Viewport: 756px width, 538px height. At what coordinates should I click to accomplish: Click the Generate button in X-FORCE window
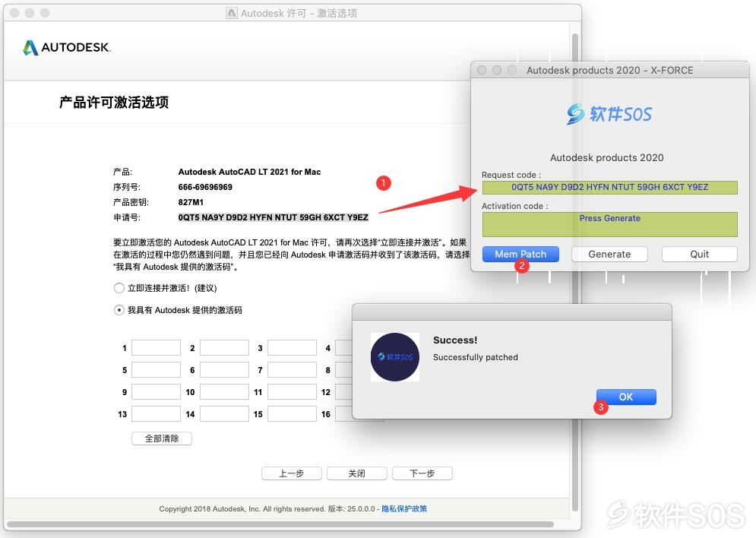609,254
